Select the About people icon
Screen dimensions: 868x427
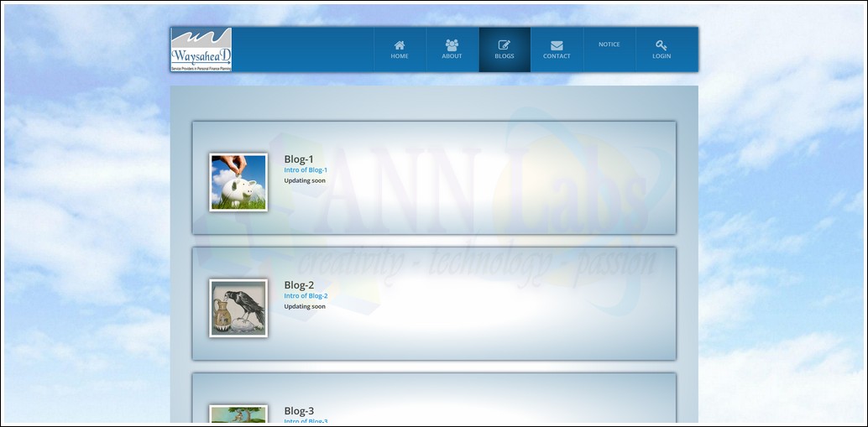click(x=452, y=45)
